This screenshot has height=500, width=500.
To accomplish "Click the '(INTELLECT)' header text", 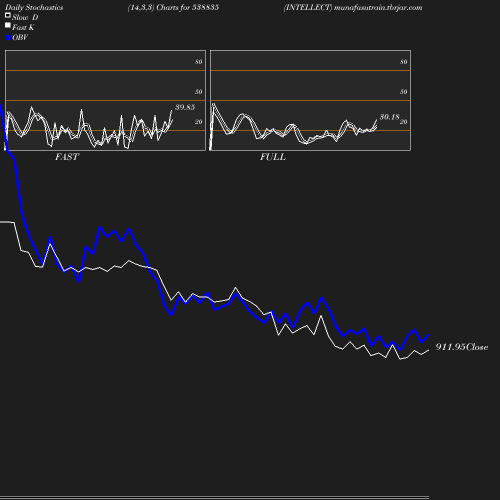I will (308, 7).
